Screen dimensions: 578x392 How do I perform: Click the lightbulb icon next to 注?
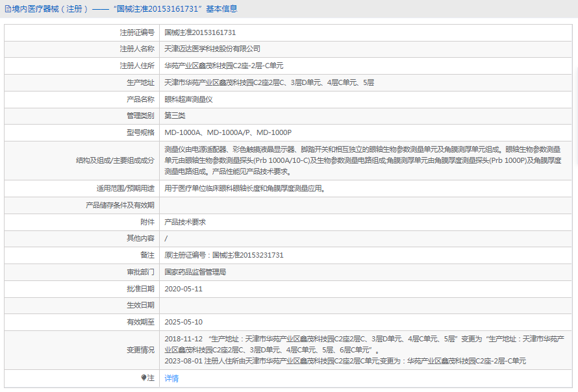pyautogui.click(x=144, y=378)
